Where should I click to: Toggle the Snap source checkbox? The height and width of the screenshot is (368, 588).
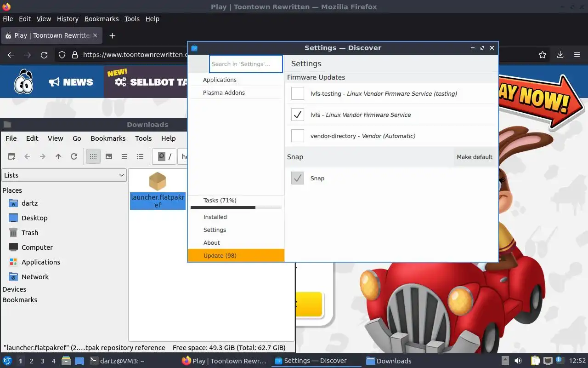[298, 178]
